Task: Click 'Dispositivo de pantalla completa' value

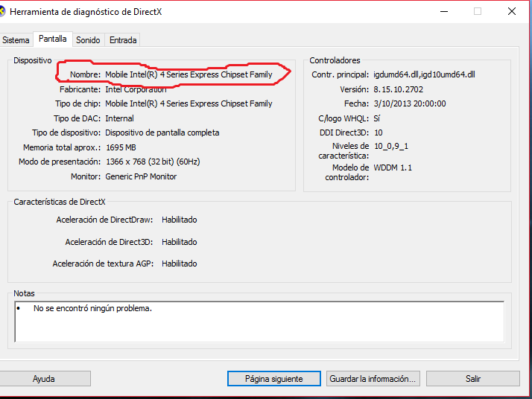Action: pos(162,133)
